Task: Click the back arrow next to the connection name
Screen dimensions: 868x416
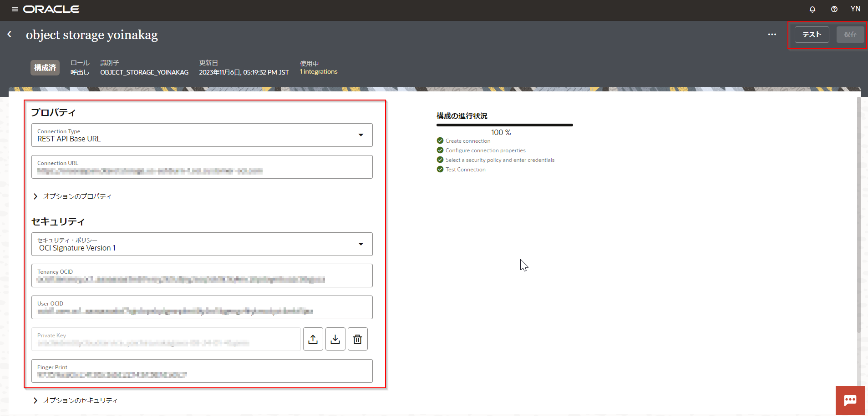Action: coord(9,34)
